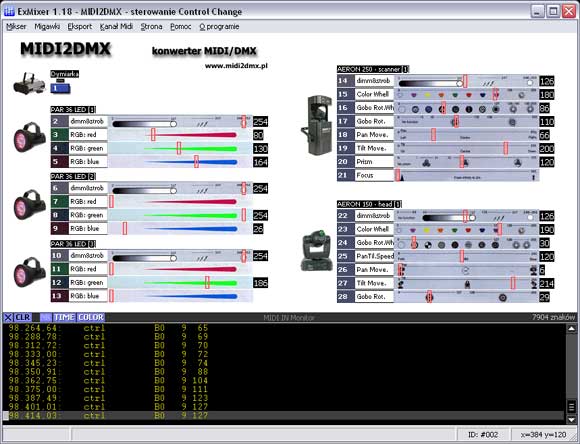Click the PAR 36 LED 1 fixture image

click(29, 138)
